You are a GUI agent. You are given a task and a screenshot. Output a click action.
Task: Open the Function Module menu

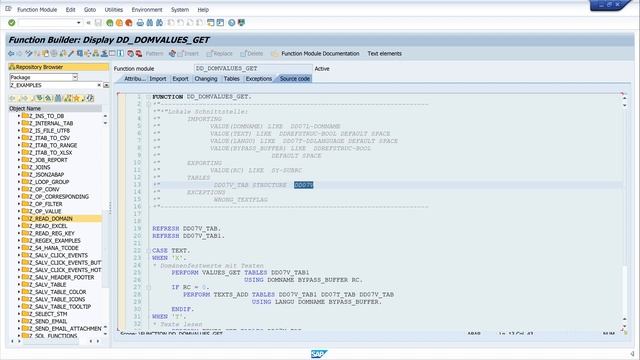(37, 9)
